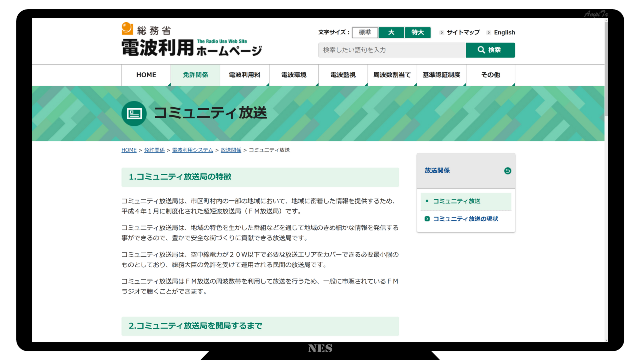Screen dimensions: 640x360
Task: Click the circled arrow icon beside 放送関係 in sidebar
Action: point(507,171)
